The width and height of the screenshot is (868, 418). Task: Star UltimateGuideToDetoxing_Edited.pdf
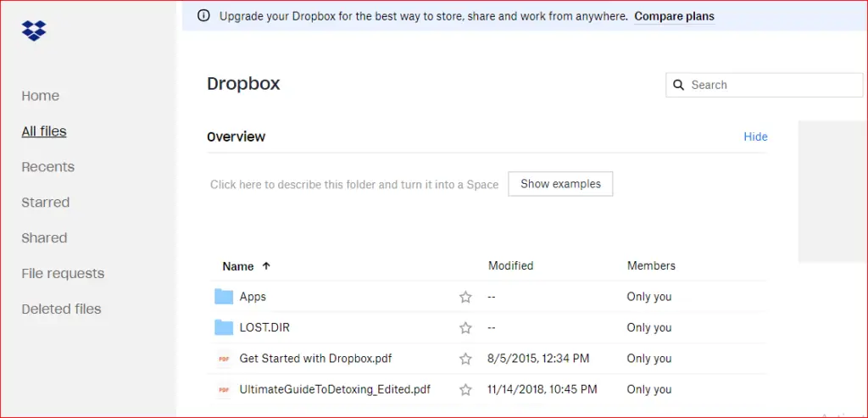pos(465,390)
